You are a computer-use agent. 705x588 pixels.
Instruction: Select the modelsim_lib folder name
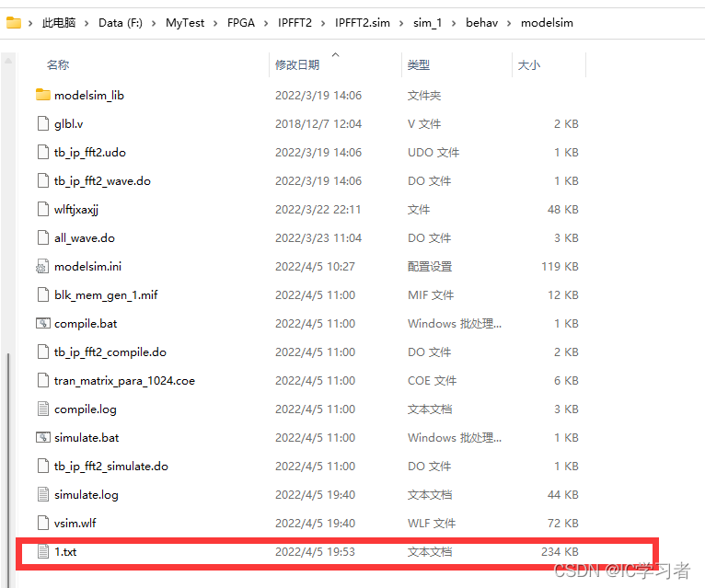pos(89,95)
